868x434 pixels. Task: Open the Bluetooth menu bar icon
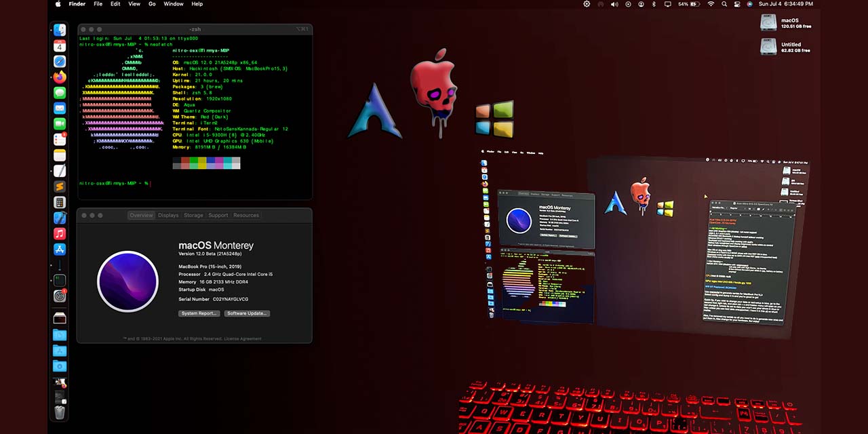pyautogui.click(x=654, y=4)
